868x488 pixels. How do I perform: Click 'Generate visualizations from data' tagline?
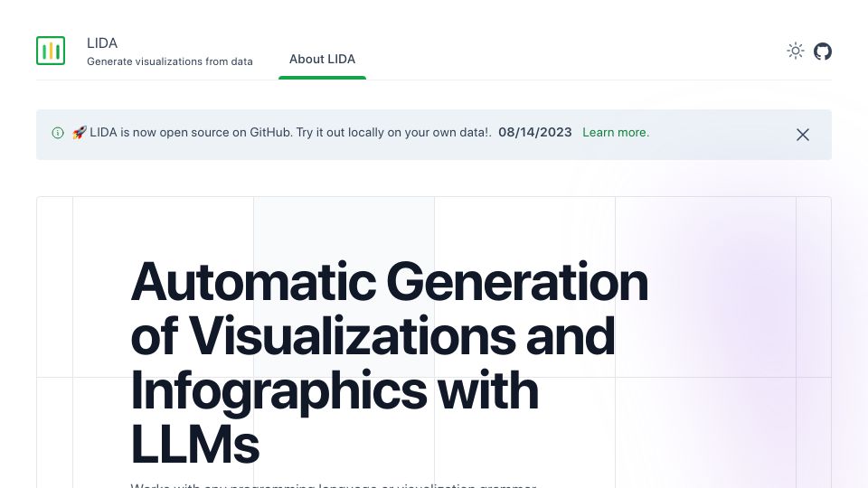click(x=169, y=61)
